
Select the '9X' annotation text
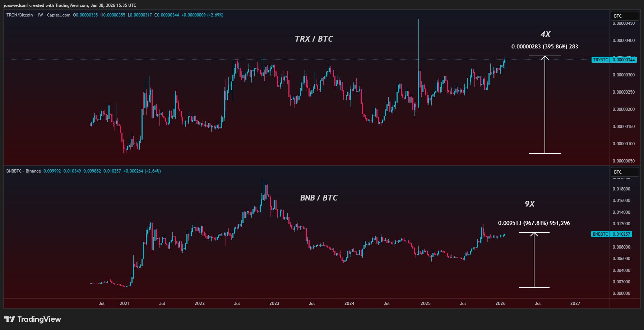[530, 204]
